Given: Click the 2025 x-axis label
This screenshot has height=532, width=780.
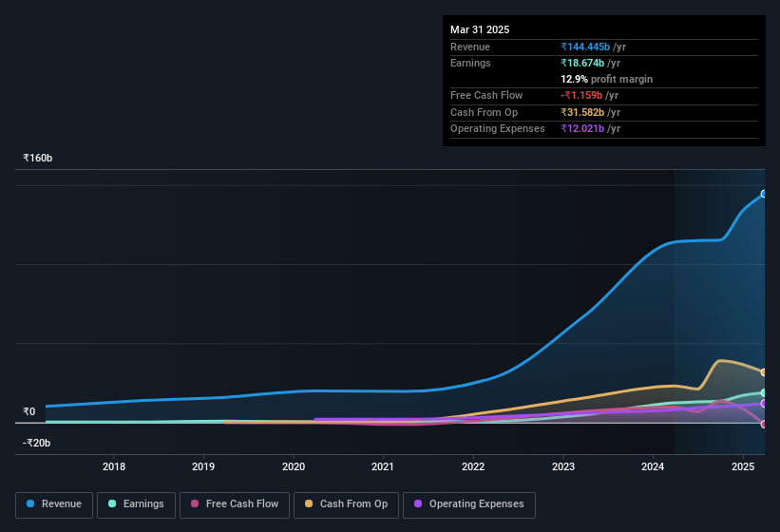Looking at the screenshot, I should tap(743, 466).
